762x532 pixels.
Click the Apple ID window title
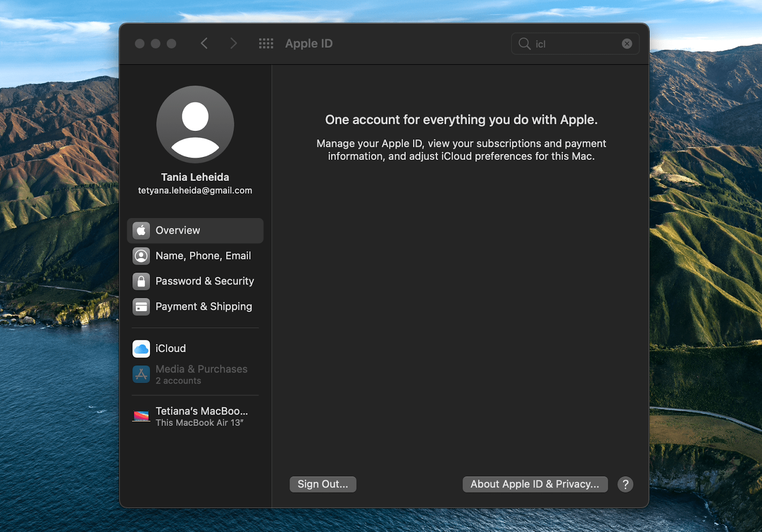coord(309,43)
